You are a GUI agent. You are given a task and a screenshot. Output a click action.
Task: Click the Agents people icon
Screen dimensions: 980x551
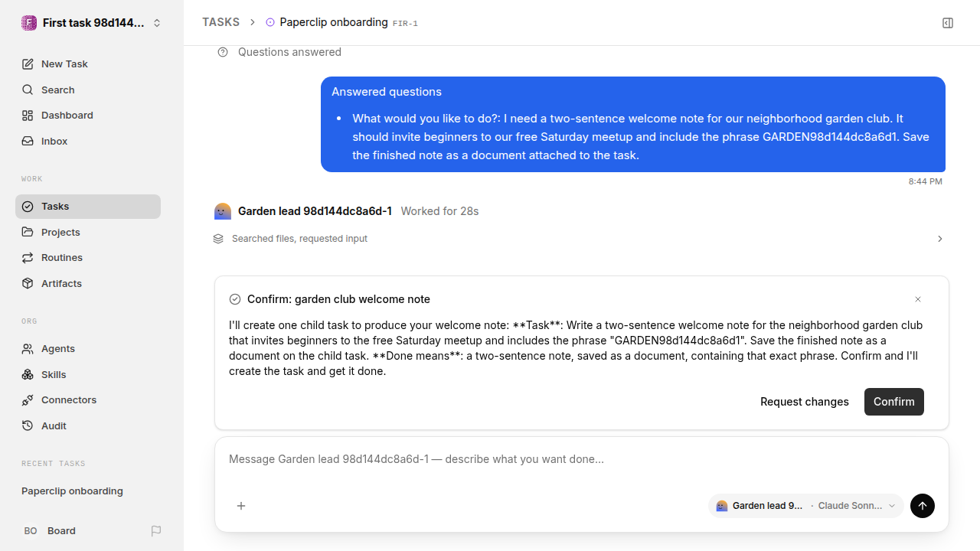(28, 349)
